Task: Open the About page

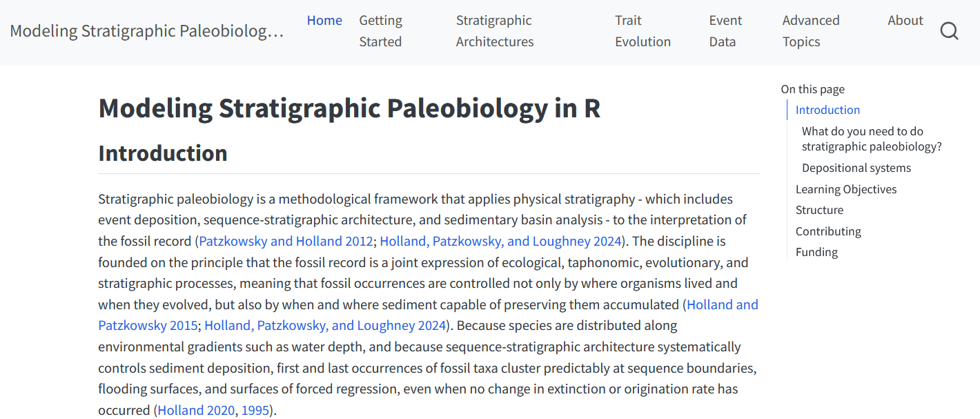Action: click(x=905, y=21)
